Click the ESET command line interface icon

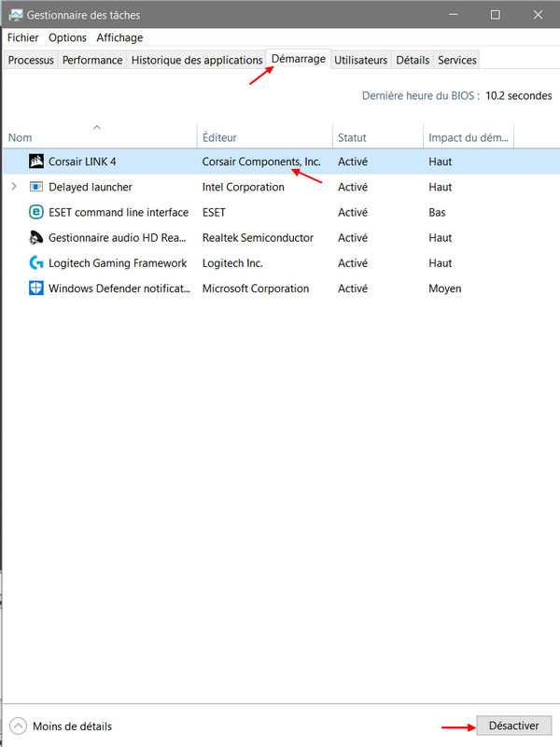point(36,212)
